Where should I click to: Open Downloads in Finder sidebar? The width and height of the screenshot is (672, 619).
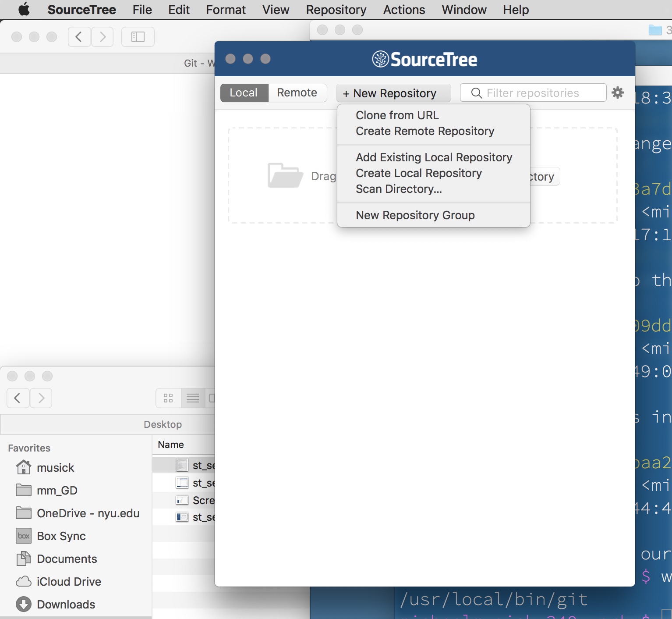(55, 604)
